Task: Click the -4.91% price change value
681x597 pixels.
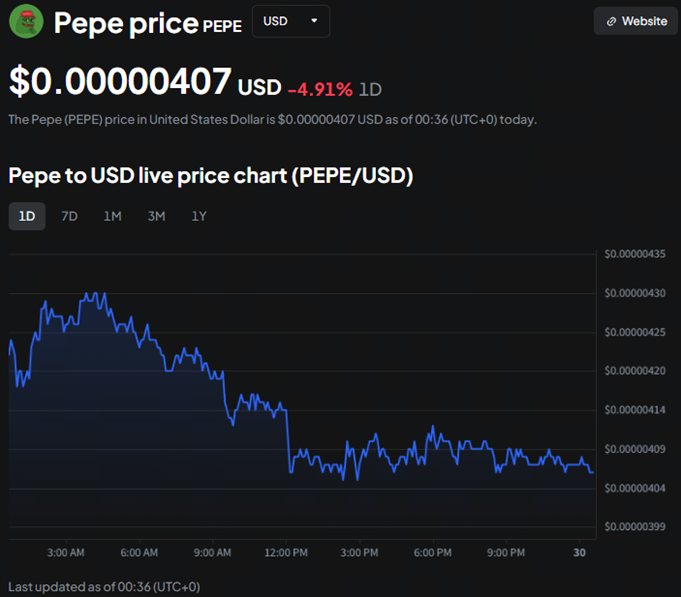Action: (x=320, y=89)
